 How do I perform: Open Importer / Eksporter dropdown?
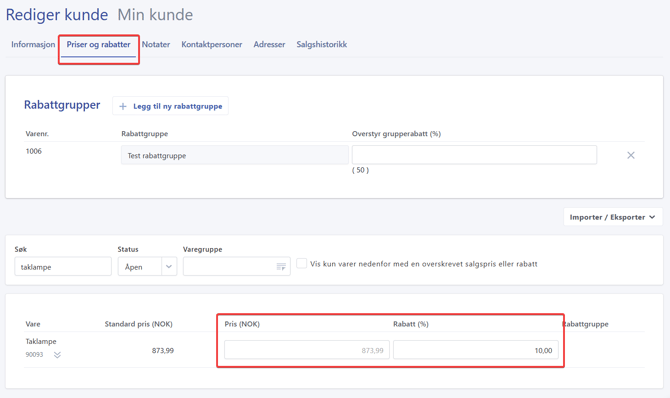612,217
